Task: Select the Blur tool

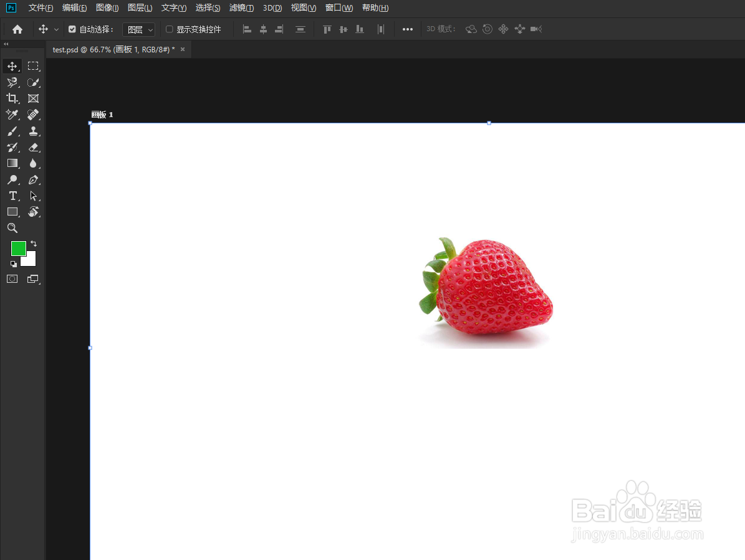Action: click(x=33, y=163)
